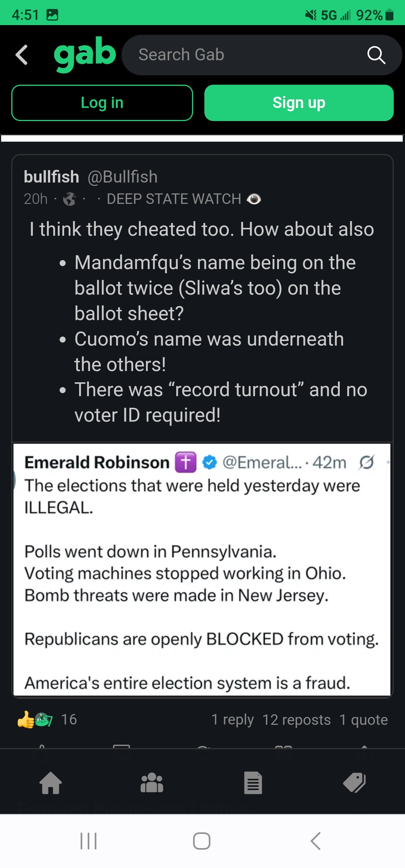Open the News document icon
Viewport: 405px width, 868px height.
(x=253, y=783)
